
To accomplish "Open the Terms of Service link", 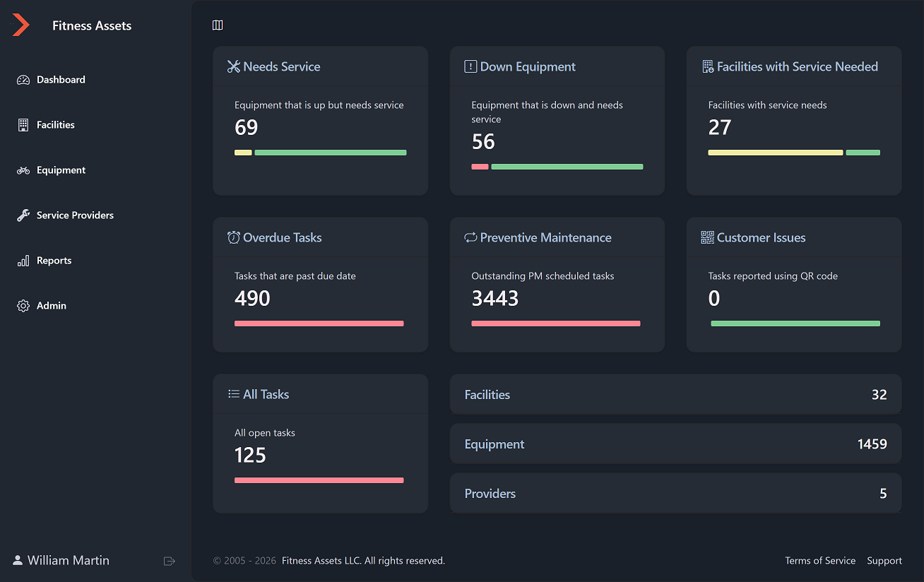I will [820, 560].
